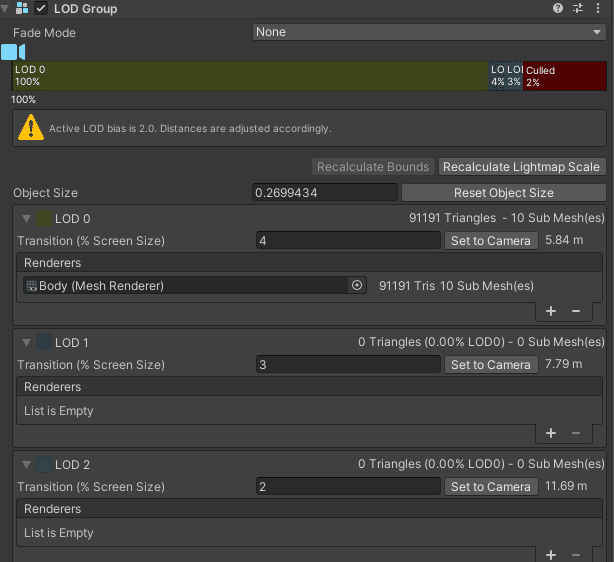This screenshot has width=614, height=562.
Task: Open the Fade Mode dropdown
Action: [x=429, y=32]
